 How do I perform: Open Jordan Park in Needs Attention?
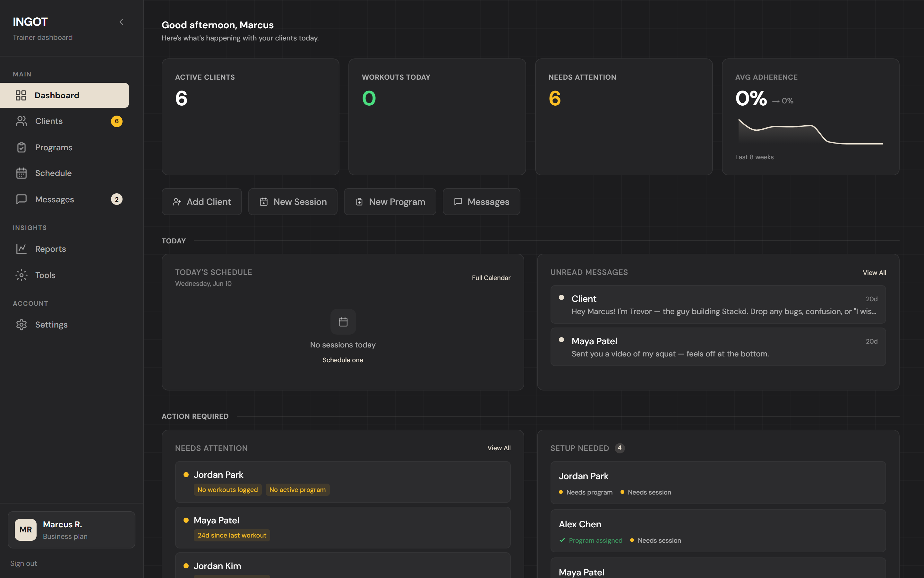click(343, 482)
